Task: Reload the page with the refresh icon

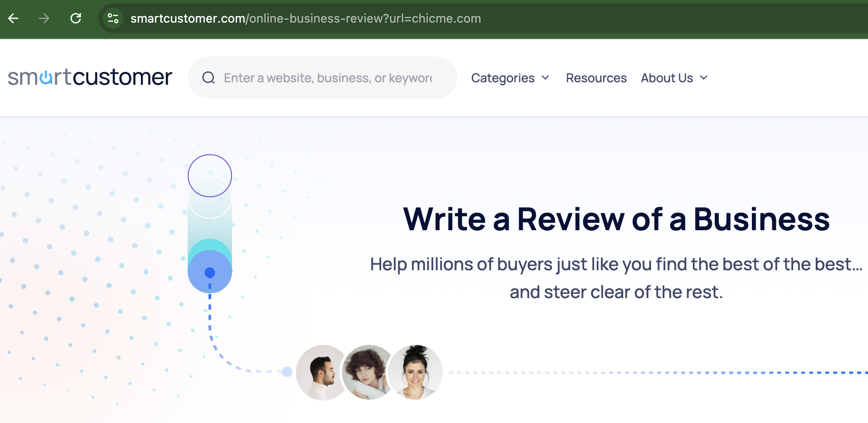Action: (x=76, y=18)
